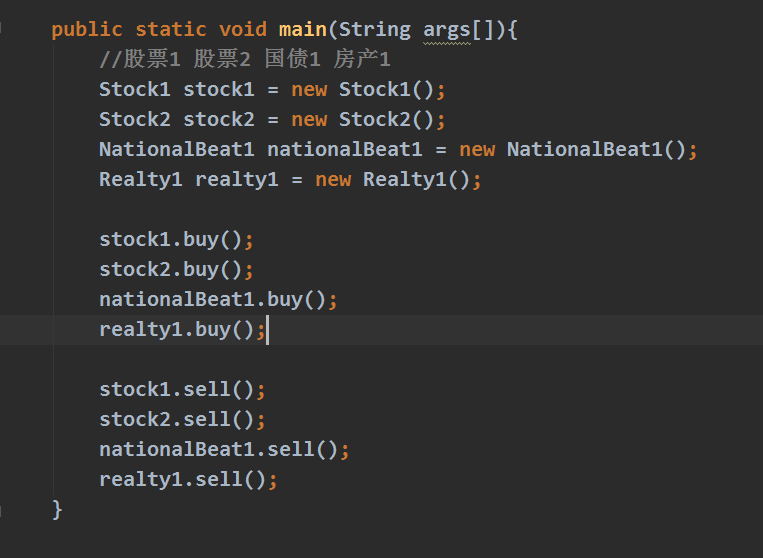The height and width of the screenshot is (558, 763).
Task: Click the realty1.buy() call
Action: point(182,330)
